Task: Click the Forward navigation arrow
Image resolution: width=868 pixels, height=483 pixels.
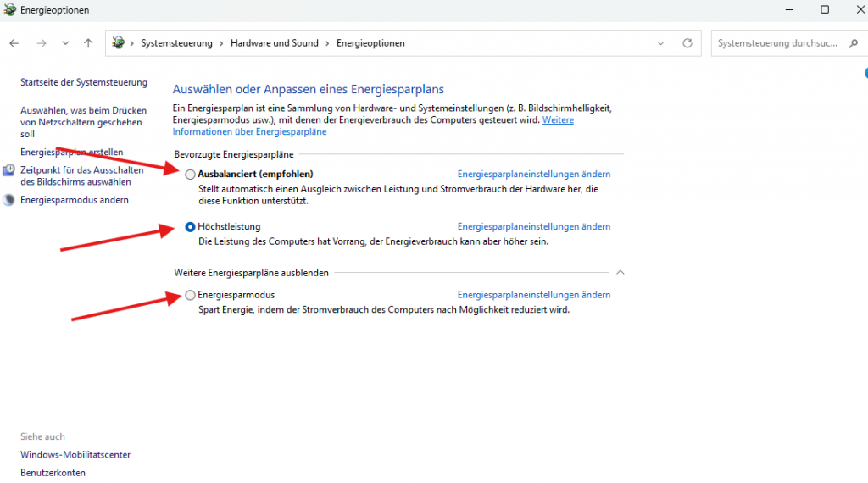Action: tap(41, 43)
